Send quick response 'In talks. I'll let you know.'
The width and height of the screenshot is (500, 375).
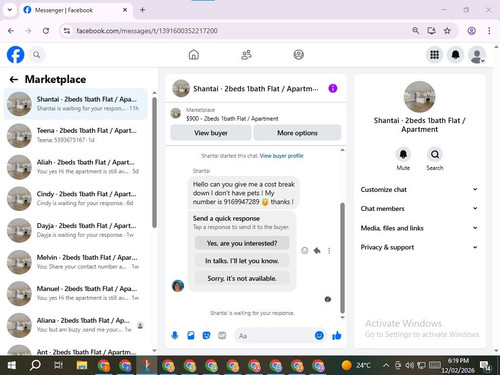242,261
